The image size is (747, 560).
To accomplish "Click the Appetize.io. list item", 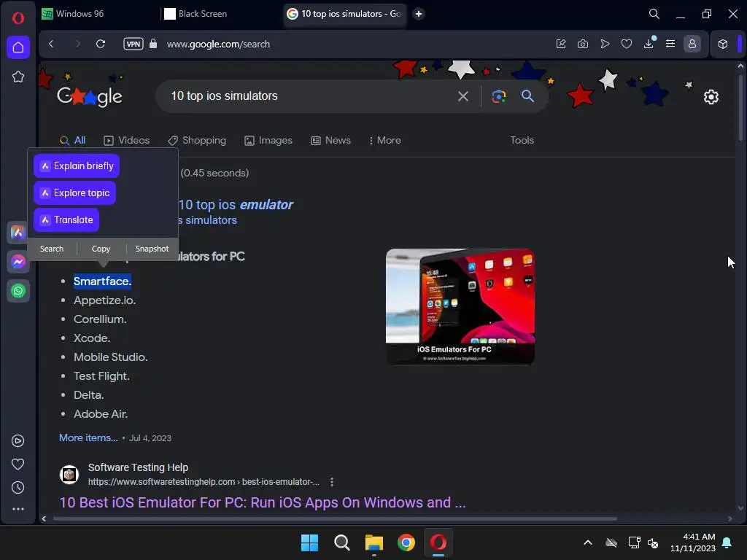I will pyautogui.click(x=105, y=300).
